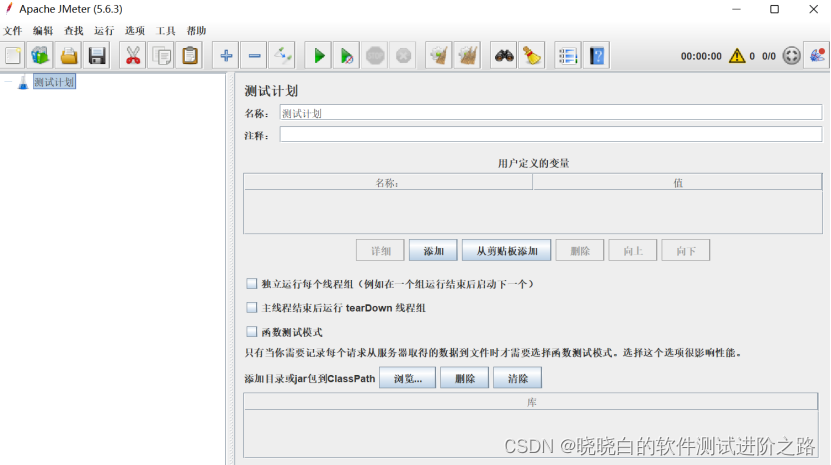Click the 注释 input field
The height and width of the screenshot is (465, 831).
click(551, 135)
